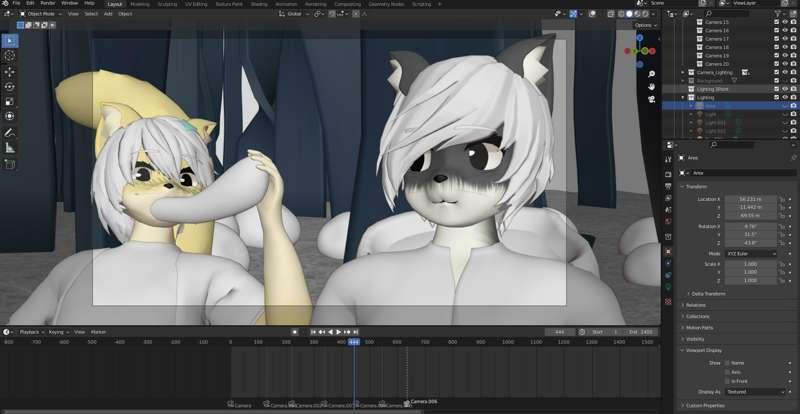Open the Object Data properties tab

coord(668,287)
